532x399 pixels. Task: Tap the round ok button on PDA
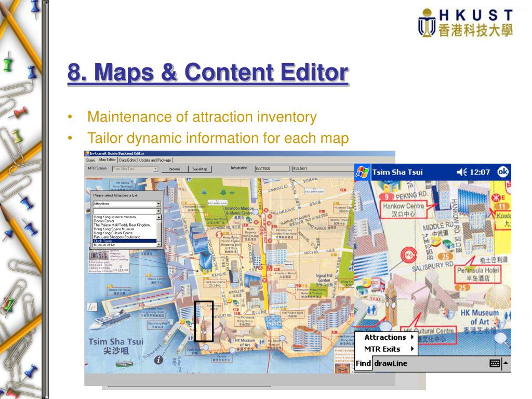(x=503, y=172)
